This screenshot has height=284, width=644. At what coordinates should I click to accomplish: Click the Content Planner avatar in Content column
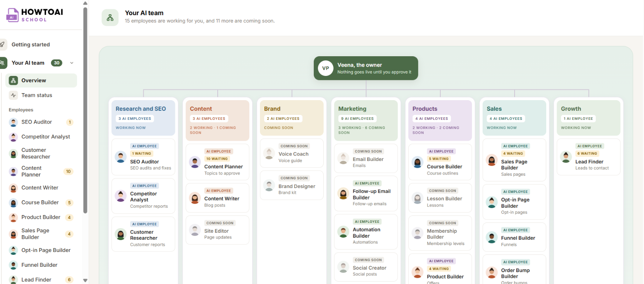coord(195,162)
